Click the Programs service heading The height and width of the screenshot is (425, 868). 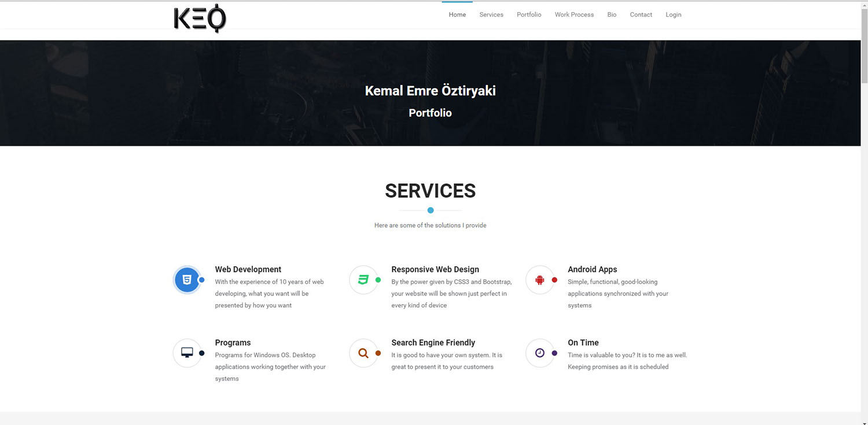point(233,342)
